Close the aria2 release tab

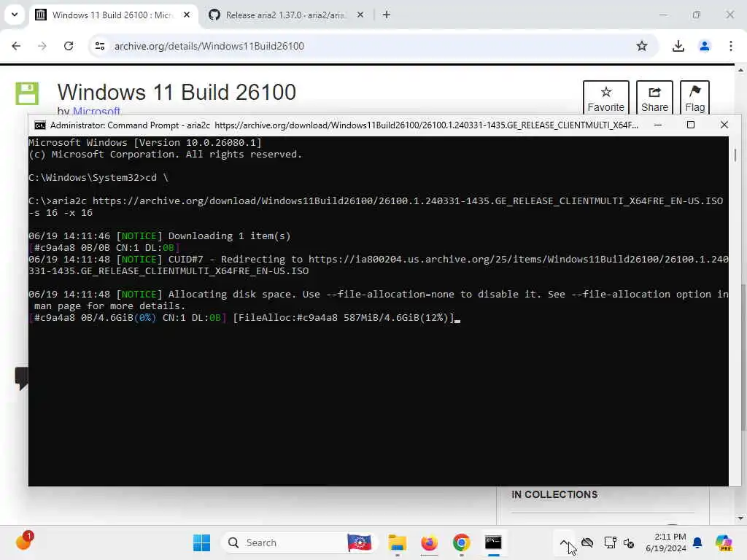tap(360, 15)
